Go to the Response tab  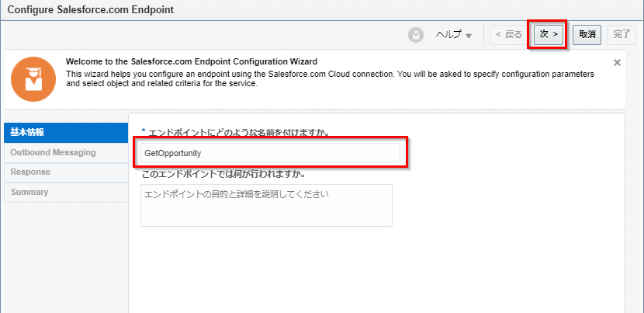pyautogui.click(x=66, y=172)
